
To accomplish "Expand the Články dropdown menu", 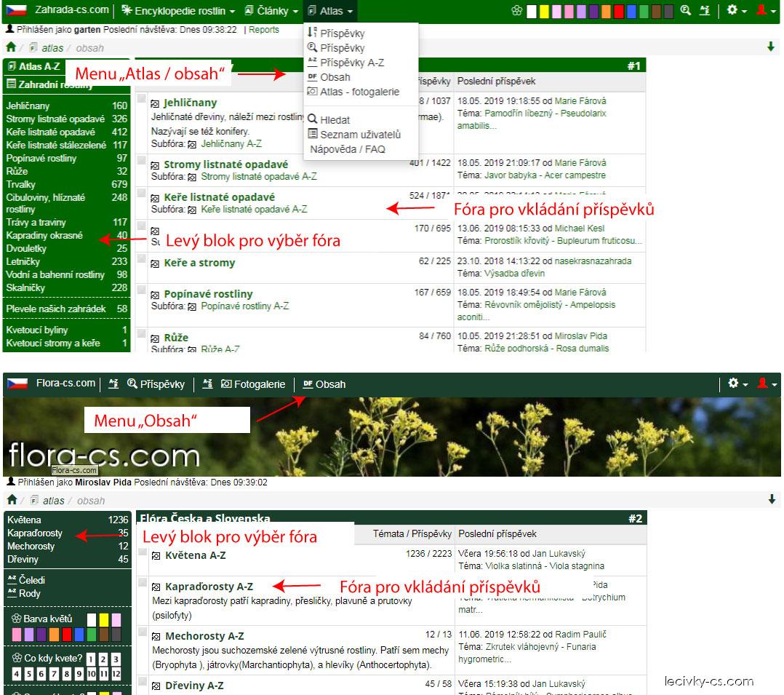I will point(271,11).
